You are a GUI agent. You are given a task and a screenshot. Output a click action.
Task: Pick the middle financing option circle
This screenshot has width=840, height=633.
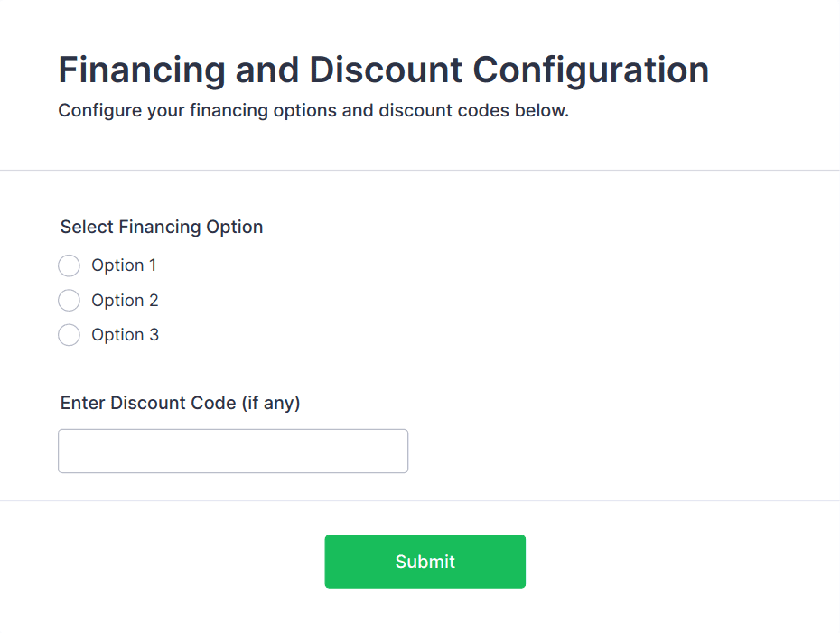[69, 301]
